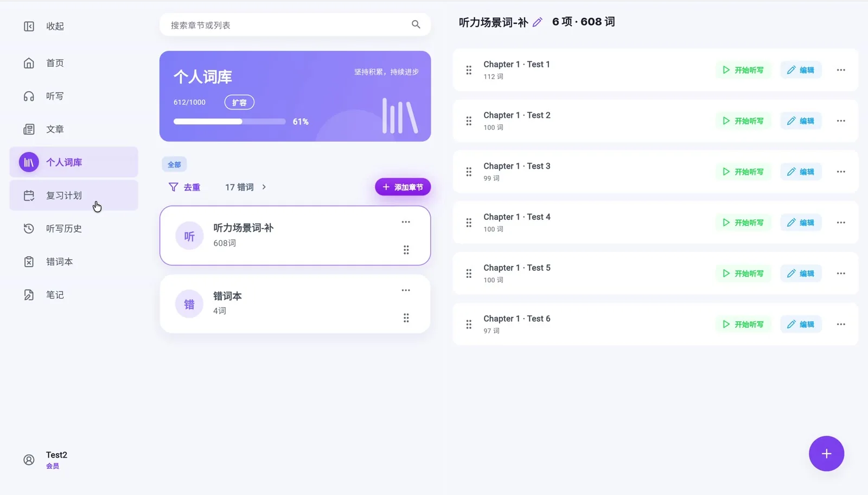Image resolution: width=868 pixels, height=495 pixels.
Task: Open the 听写 dictation section
Action: click(74, 96)
